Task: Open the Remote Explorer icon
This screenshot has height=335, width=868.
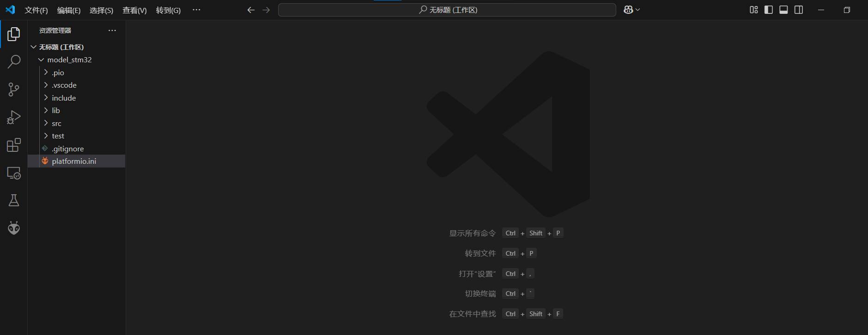Action: pos(14,173)
